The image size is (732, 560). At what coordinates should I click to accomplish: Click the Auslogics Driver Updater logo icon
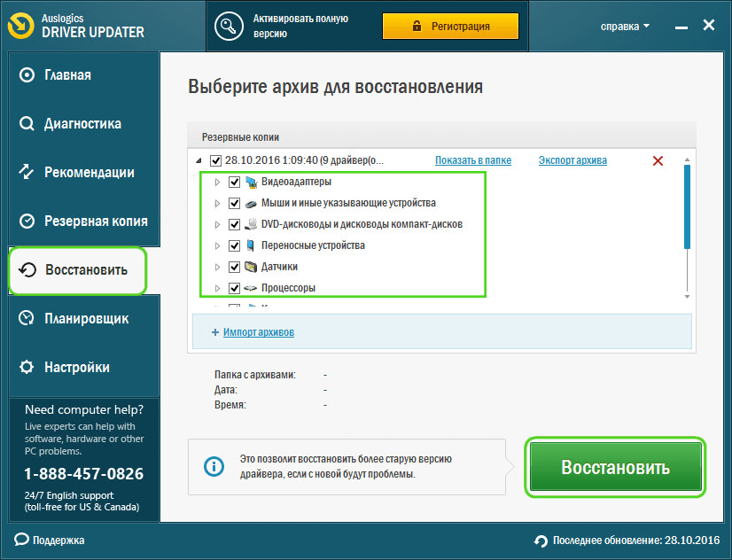[x=21, y=25]
